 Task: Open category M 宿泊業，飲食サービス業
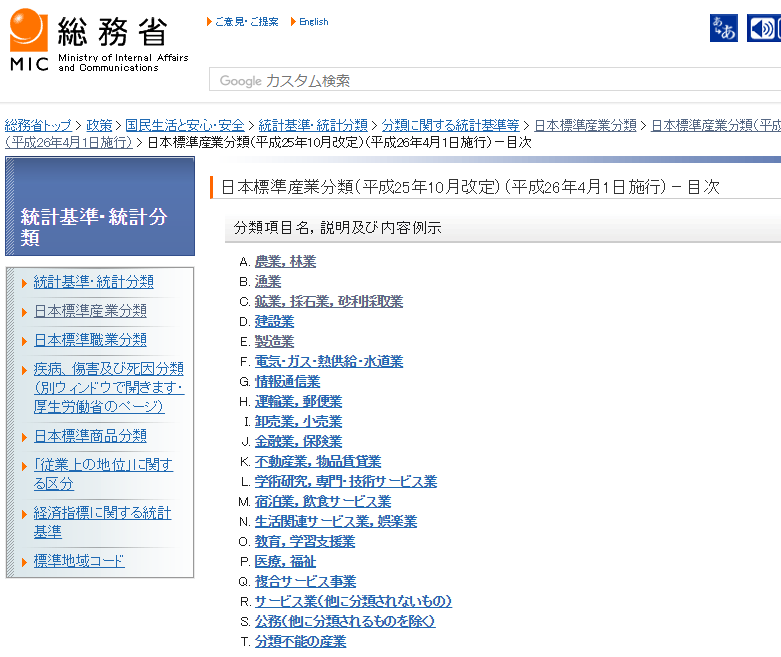[323, 501]
